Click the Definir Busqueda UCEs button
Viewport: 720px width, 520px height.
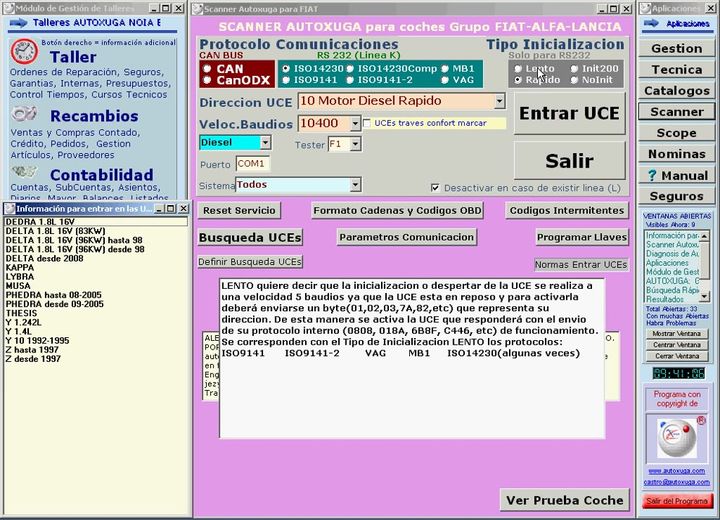pyautogui.click(x=250, y=262)
